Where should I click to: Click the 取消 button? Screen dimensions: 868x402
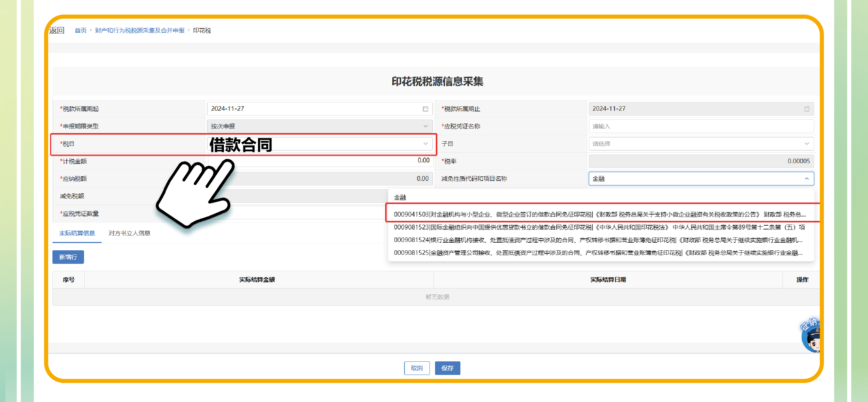click(x=417, y=368)
